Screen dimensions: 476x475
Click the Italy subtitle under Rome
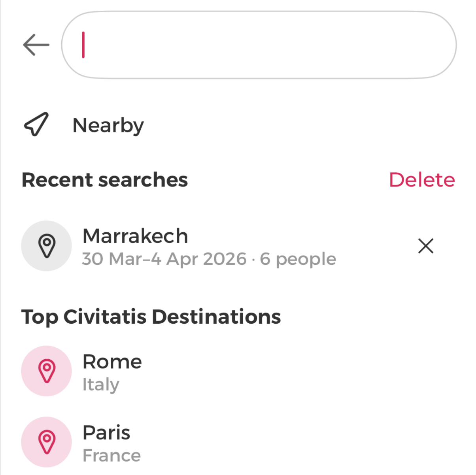click(101, 384)
